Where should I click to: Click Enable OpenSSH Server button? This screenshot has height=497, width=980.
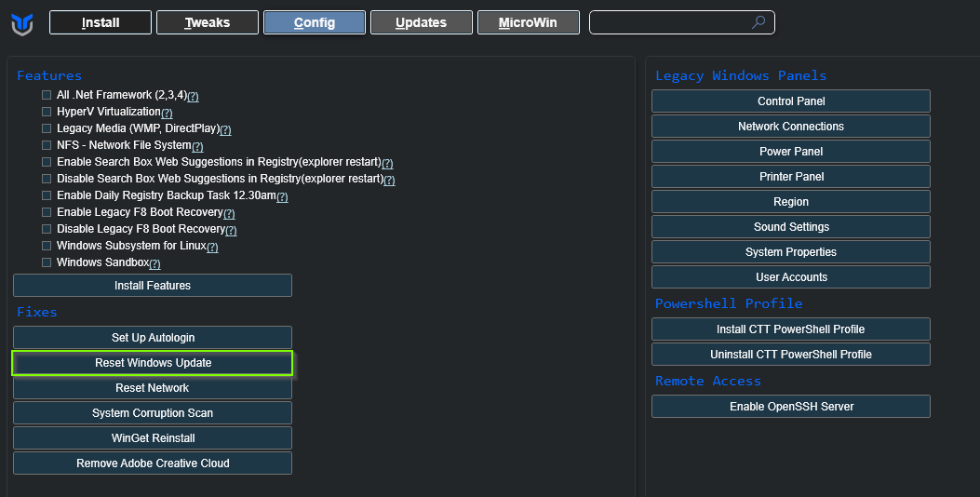point(791,407)
